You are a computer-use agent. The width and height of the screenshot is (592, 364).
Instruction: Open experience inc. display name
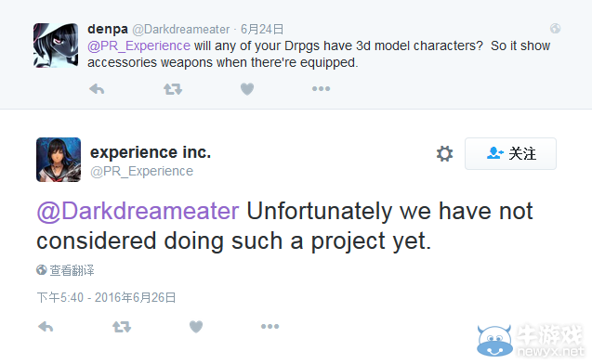pos(151,152)
